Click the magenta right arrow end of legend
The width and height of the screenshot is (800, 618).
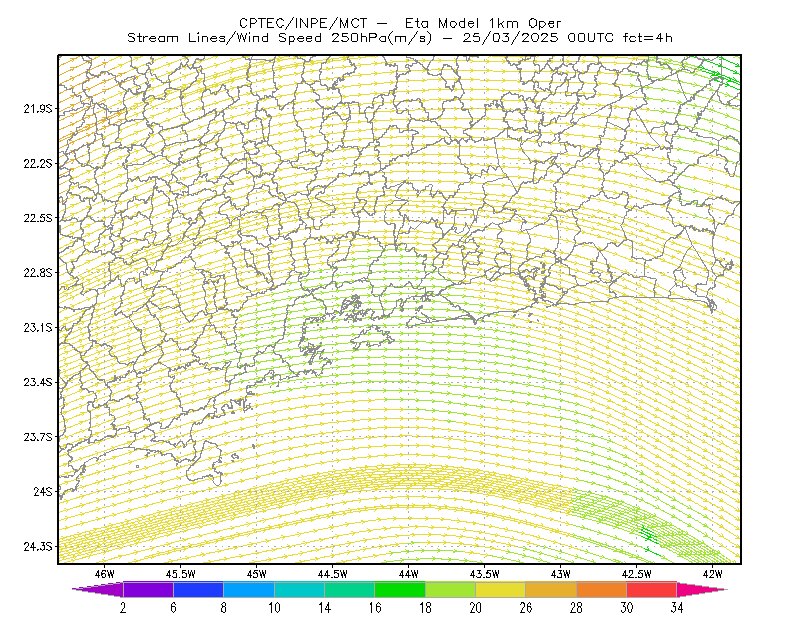click(x=702, y=589)
